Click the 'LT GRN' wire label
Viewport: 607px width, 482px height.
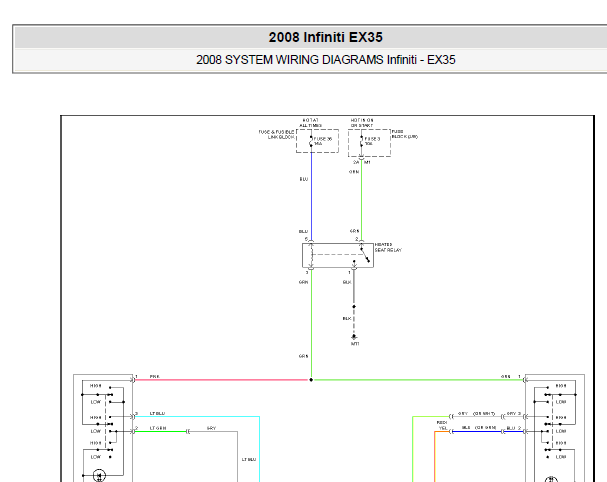pos(158,428)
